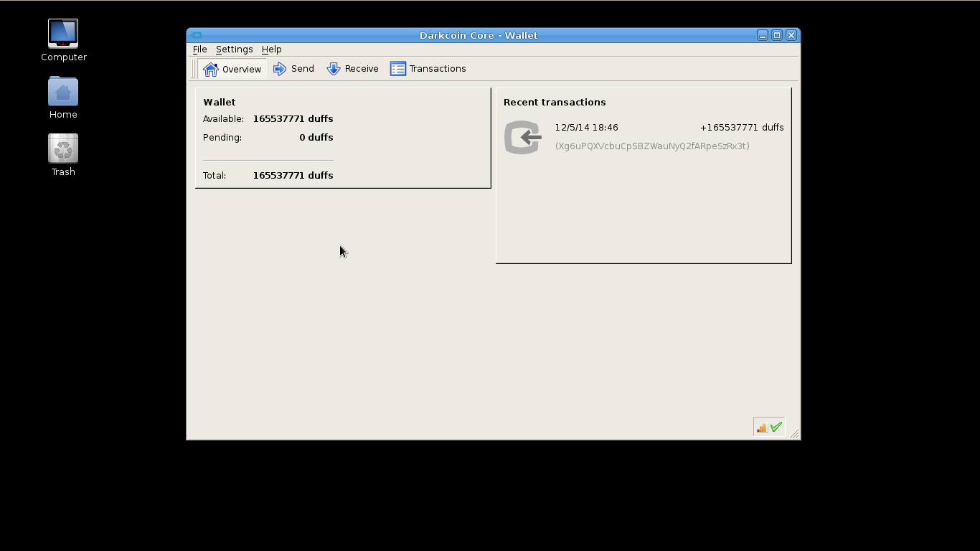Click the incoming transaction arrow icon
Image resolution: width=980 pixels, height=551 pixels.
pos(522,137)
